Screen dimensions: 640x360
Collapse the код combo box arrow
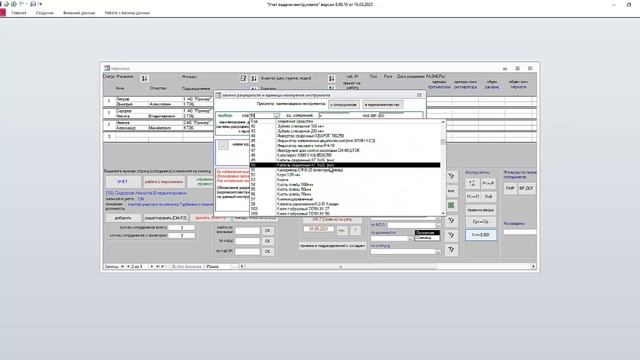[276, 116]
